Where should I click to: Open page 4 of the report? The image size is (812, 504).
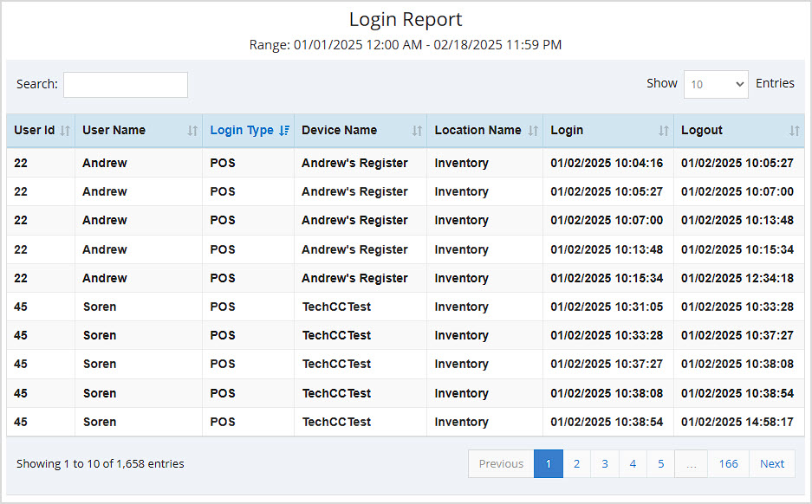pyautogui.click(x=633, y=464)
